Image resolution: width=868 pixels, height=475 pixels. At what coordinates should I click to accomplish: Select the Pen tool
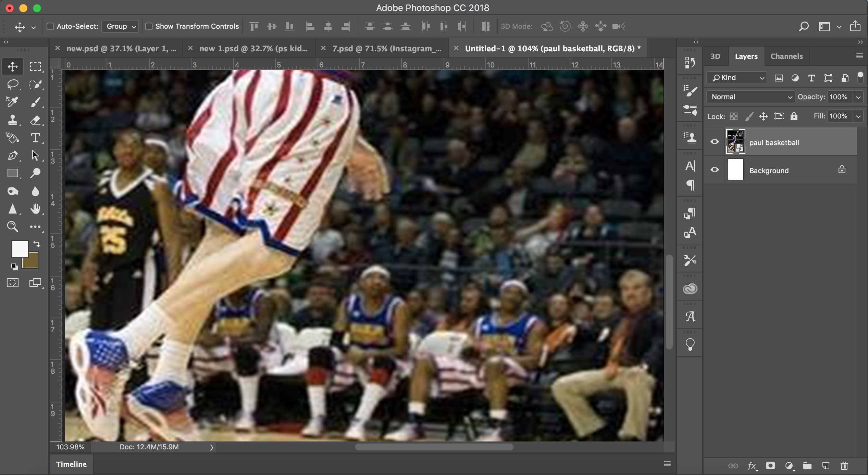tap(13, 155)
